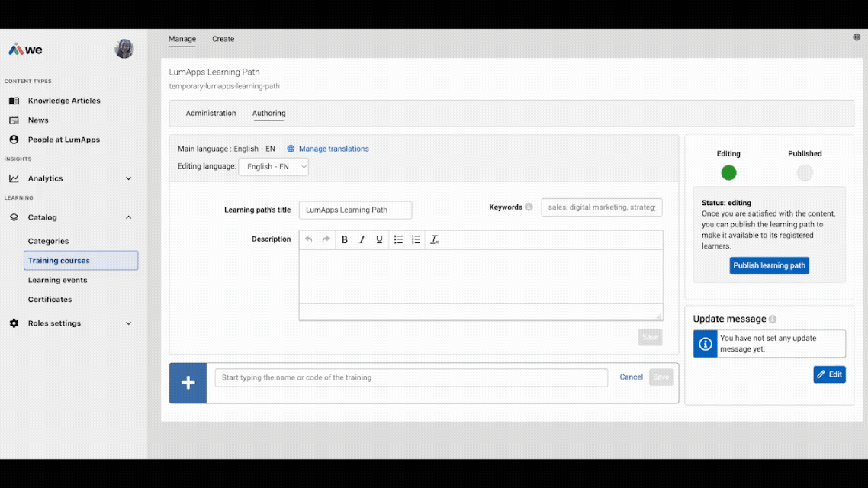The width and height of the screenshot is (868, 488).
Task: Go to People at LumApps
Action: (x=64, y=140)
